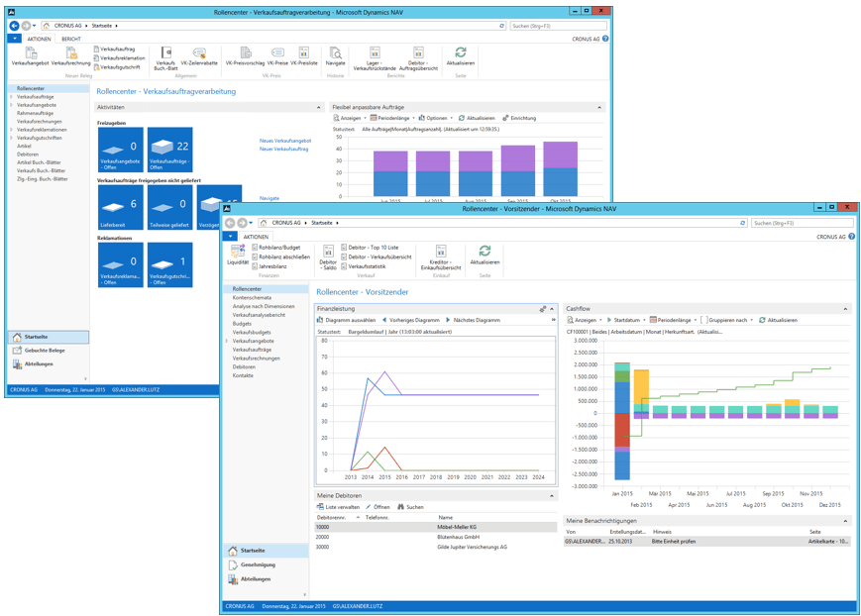Open the Kreditor - Einkaufsübersicht report
This screenshot has height=616, width=861.
coord(441,257)
